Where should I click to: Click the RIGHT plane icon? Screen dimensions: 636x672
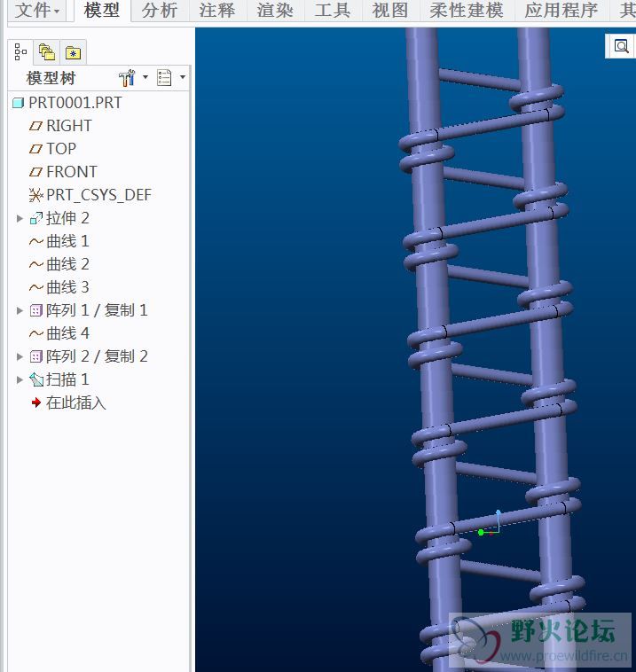pyautogui.click(x=35, y=126)
